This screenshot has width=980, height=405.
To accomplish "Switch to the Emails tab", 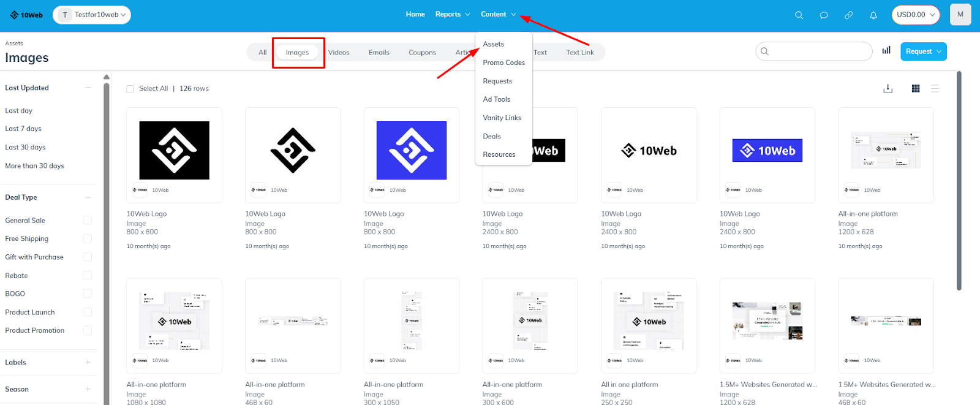I will click(379, 52).
